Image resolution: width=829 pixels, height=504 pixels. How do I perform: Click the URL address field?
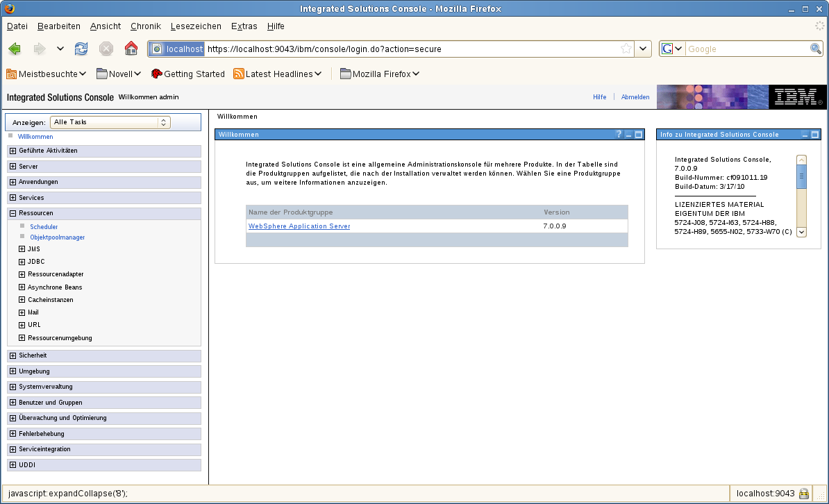tap(412, 49)
